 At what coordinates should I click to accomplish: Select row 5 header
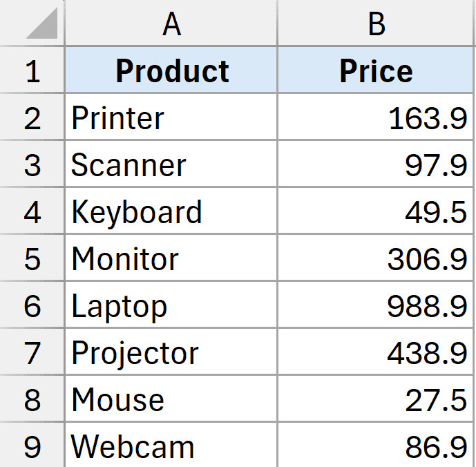tap(32, 259)
